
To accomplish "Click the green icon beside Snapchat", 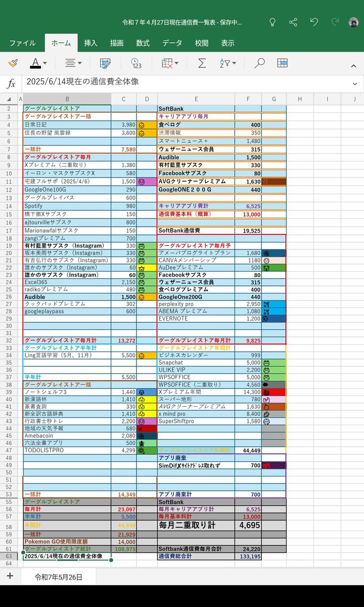I will click(x=266, y=363).
